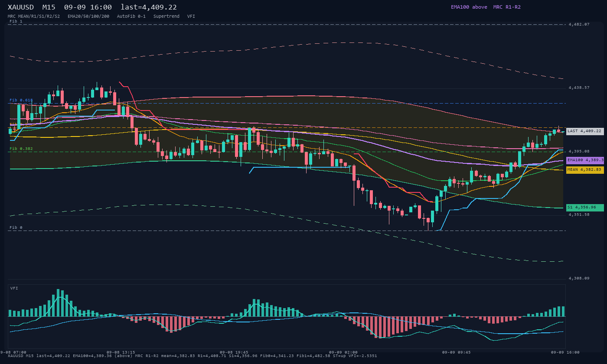Click the XAUUSD symbol in the title
Screen dimensions: 607x364
click(x=21, y=7)
